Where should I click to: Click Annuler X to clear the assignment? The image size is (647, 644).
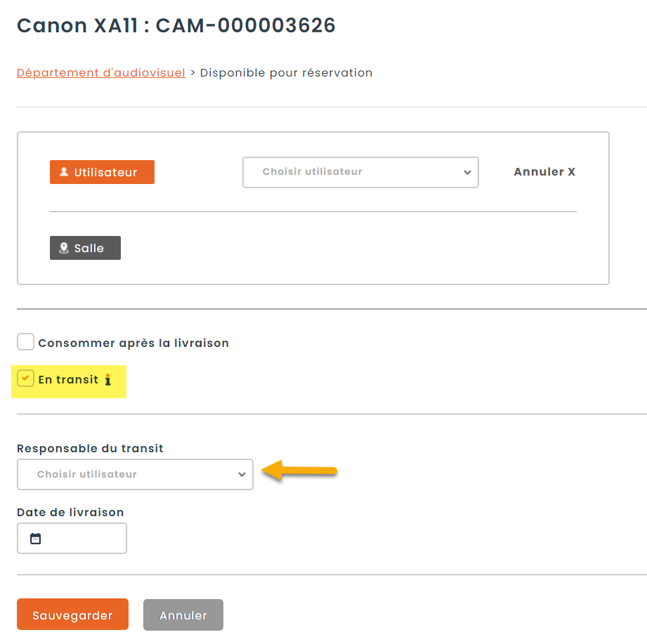(544, 172)
